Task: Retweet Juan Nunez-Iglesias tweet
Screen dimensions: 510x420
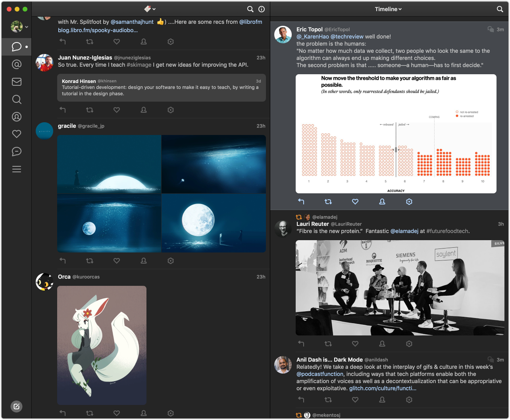Action: (x=90, y=110)
